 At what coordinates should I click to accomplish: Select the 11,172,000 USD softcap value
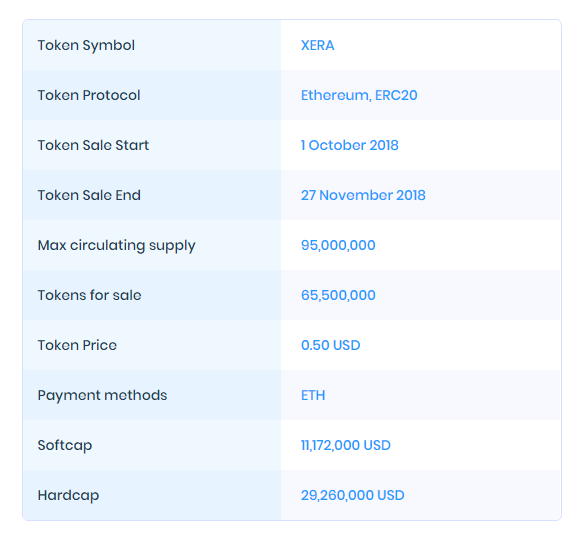(x=345, y=445)
